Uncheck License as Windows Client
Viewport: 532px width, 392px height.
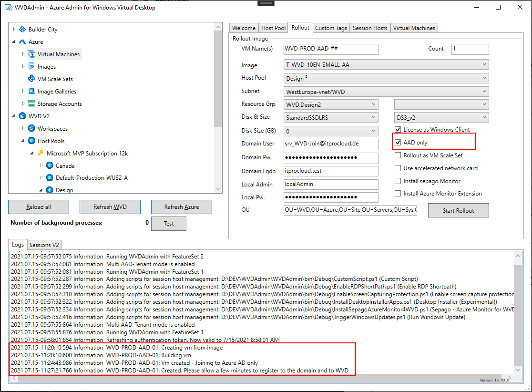398,129
